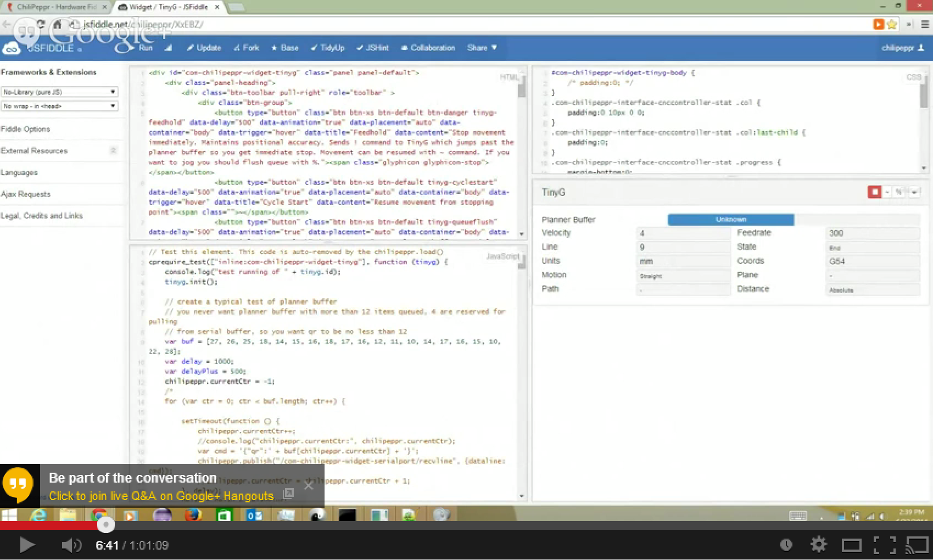Close the Hangouts conversation banner
The image size is (933, 560).
309,485
